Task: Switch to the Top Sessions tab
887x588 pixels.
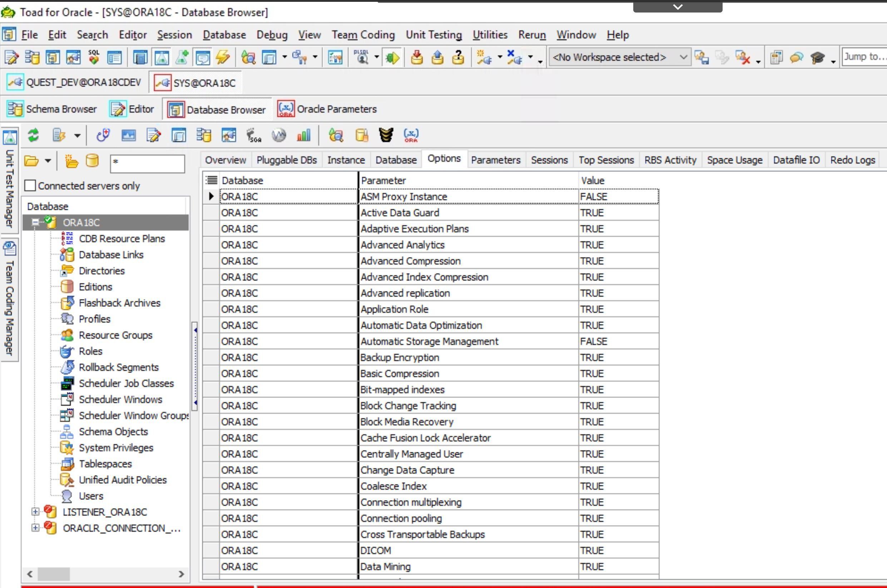Action: point(606,160)
